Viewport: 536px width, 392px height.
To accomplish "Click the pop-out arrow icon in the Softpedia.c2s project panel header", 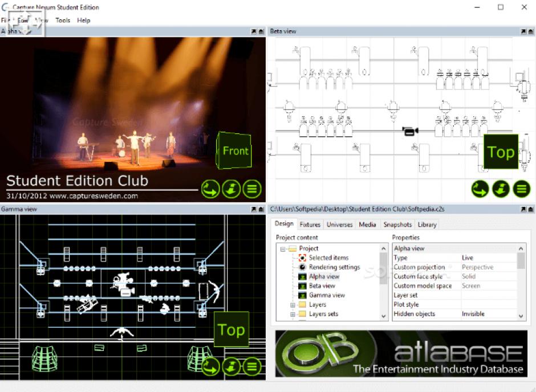I will point(523,209).
